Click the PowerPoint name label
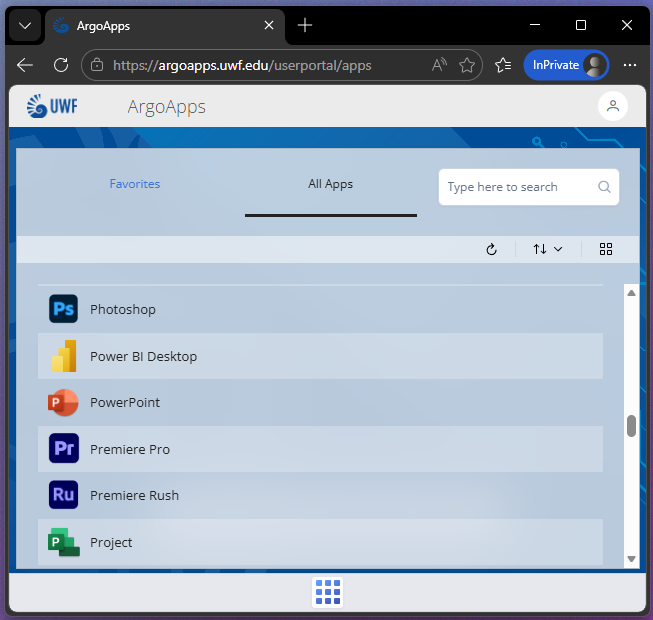The height and width of the screenshot is (620, 653). point(125,403)
